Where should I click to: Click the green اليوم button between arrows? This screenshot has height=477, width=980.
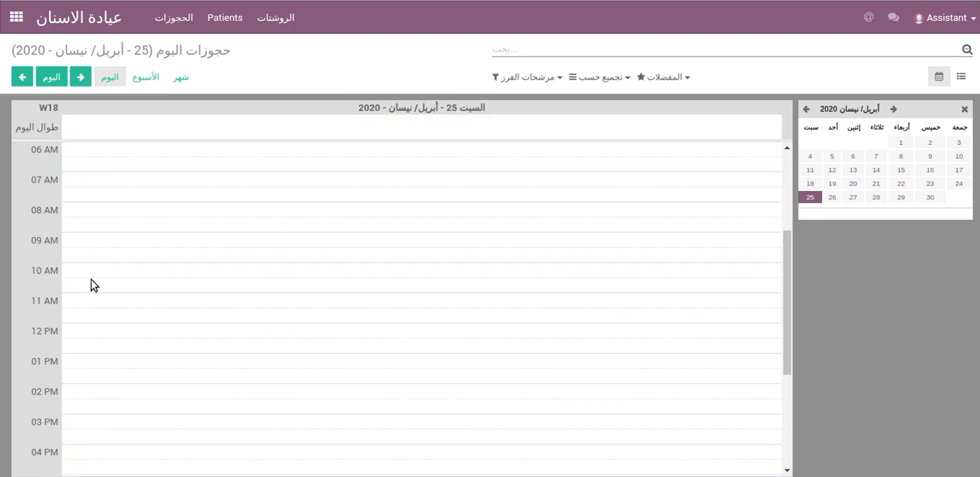[x=52, y=77]
